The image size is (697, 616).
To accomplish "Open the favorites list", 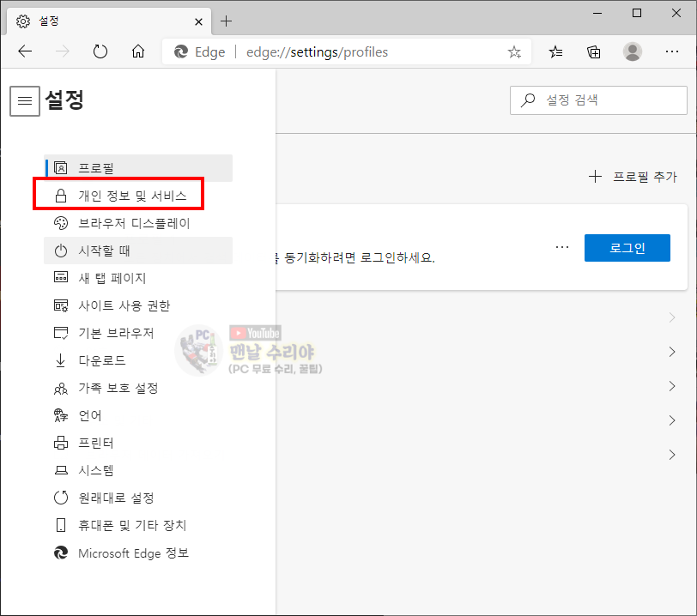I will pos(555,52).
